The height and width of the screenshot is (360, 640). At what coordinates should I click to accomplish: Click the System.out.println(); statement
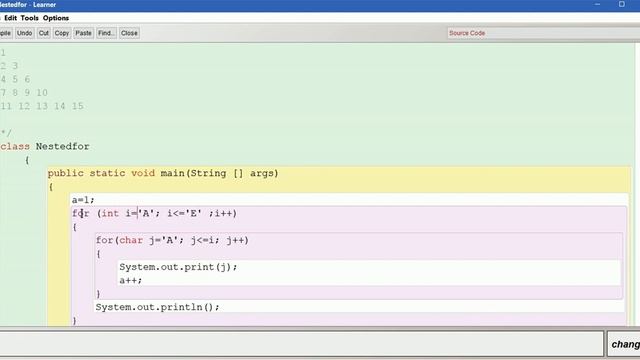point(157,307)
